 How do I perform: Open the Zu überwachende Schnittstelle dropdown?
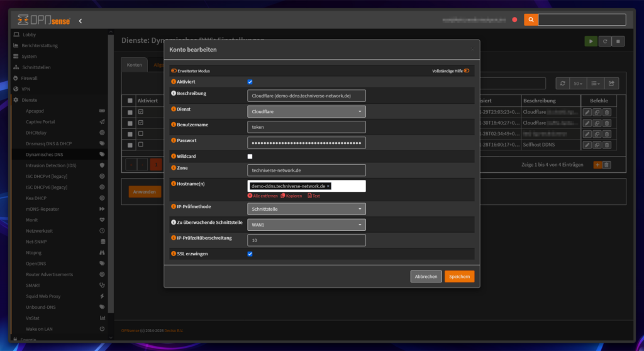(306, 225)
